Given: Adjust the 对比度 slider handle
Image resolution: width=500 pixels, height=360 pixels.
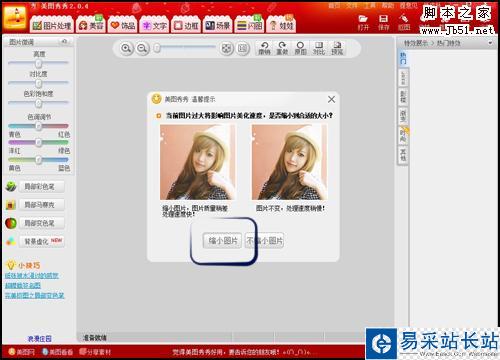Looking at the screenshot, I should [x=39, y=83].
